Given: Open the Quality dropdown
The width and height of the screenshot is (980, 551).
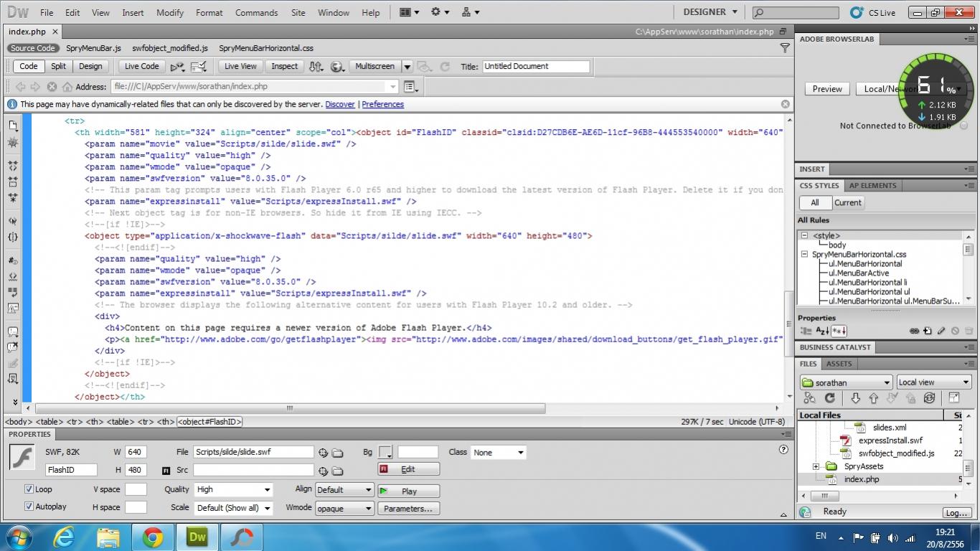Looking at the screenshot, I should (234, 489).
